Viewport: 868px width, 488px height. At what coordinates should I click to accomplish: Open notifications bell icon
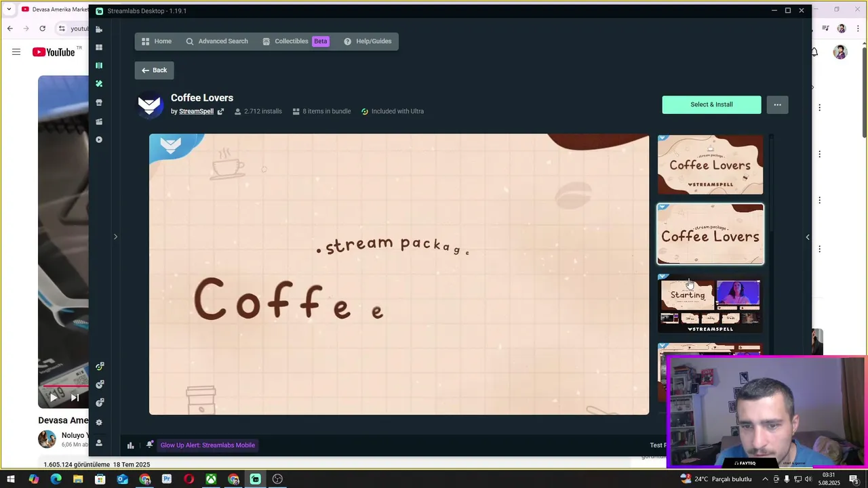149,445
